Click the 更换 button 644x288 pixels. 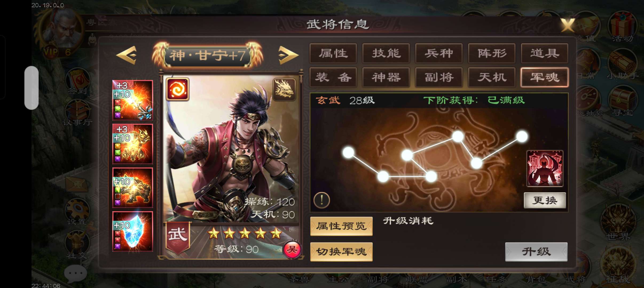tap(545, 200)
